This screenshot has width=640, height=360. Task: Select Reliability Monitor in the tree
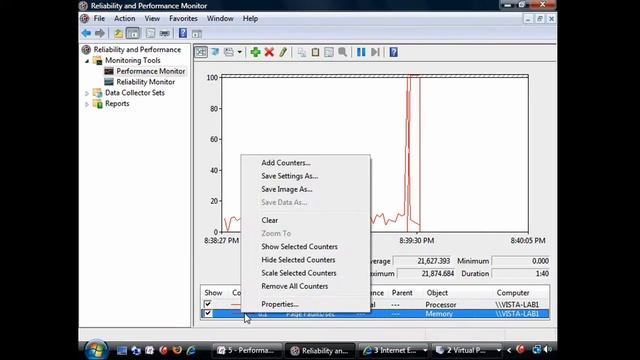pos(145,82)
